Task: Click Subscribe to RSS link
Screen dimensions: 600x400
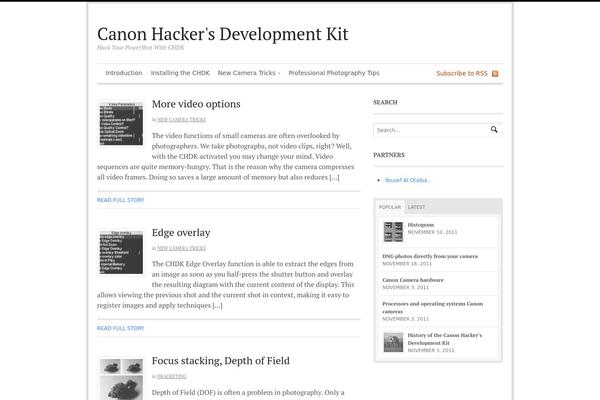Action: tap(461, 73)
